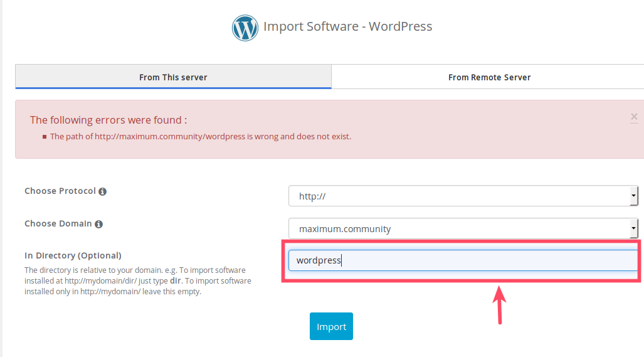Expand the maximum.community domain dropdown
This screenshot has height=357, width=644.
pos(463,229)
